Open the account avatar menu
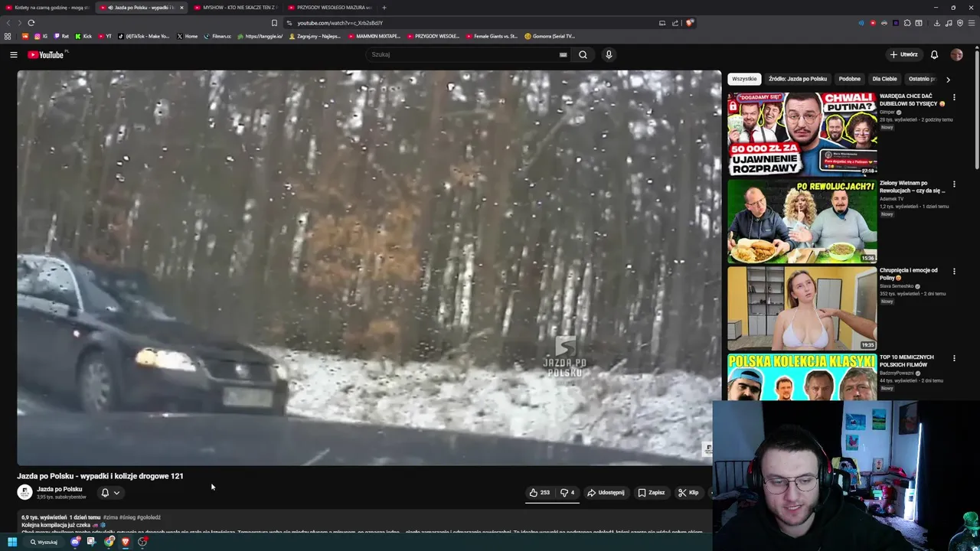The height and width of the screenshot is (551, 980). 956,54
